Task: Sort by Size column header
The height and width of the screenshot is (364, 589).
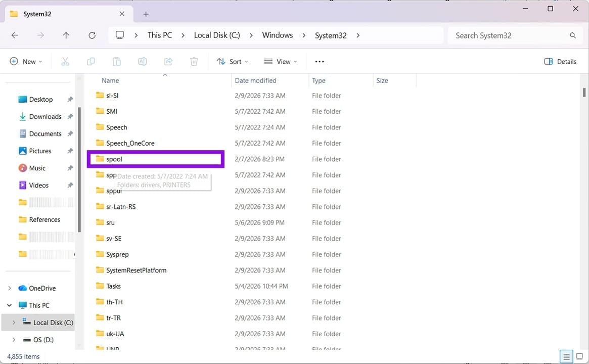Action: (382, 80)
